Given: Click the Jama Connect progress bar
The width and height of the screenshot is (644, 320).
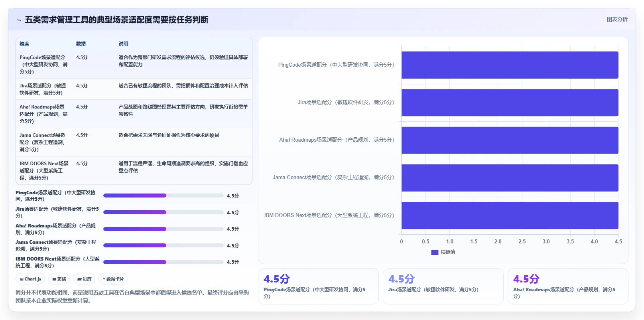Looking at the screenshot, I should tap(163, 245).
